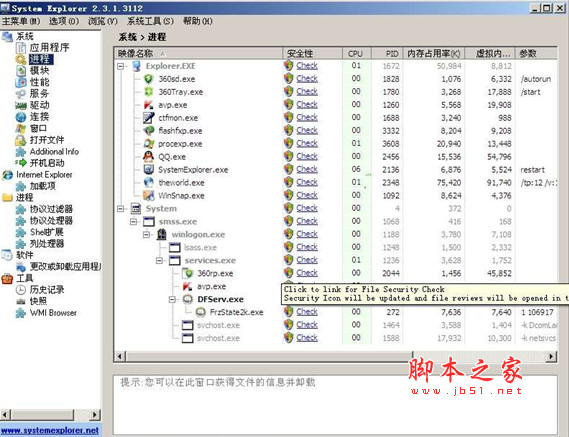This screenshot has height=437, width=569.
Task: Click security shield icon for Explorer.EXE
Action: click(288, 66)
